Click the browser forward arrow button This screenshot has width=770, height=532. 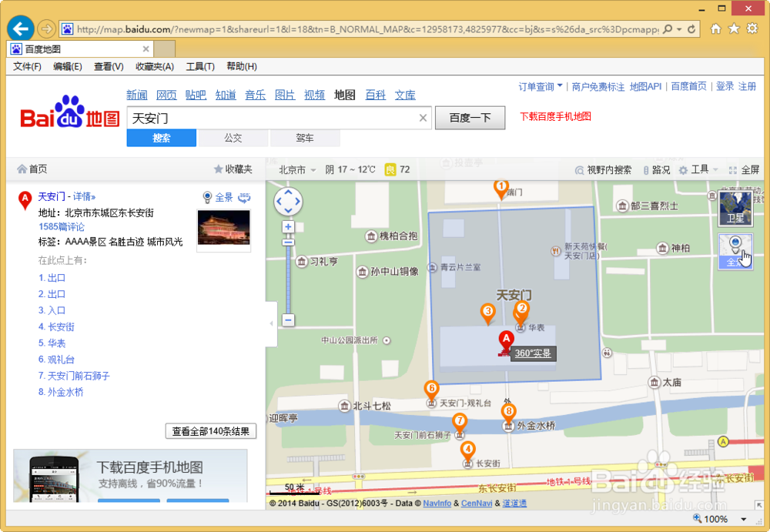[46, 29]
